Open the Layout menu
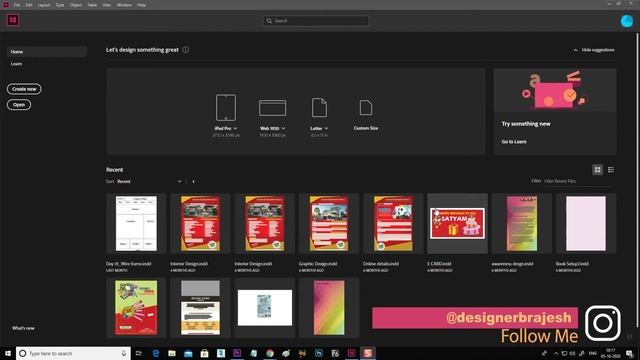This screenshot has width=640, height=360. (x=44, y=5)
